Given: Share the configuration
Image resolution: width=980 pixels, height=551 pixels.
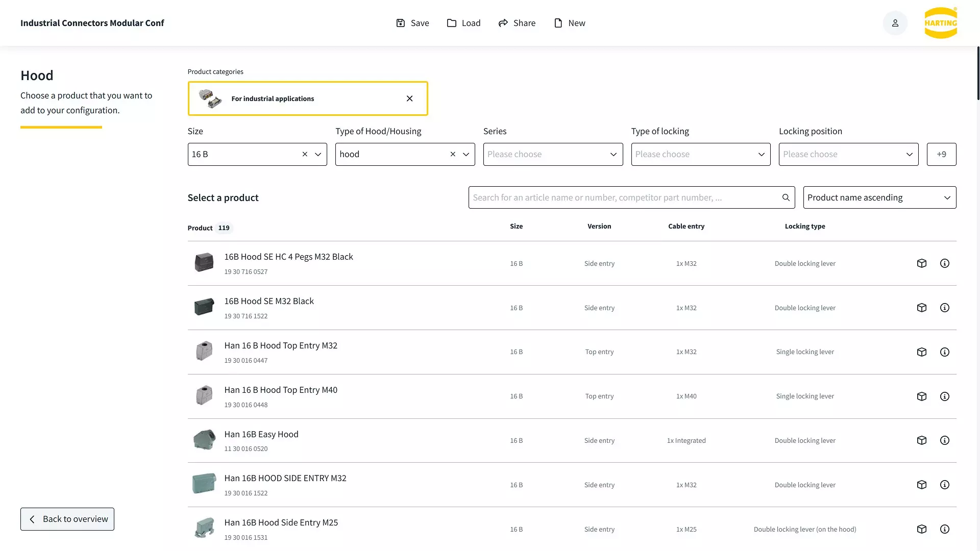Looking at the screenshot, I should (517, 23).
